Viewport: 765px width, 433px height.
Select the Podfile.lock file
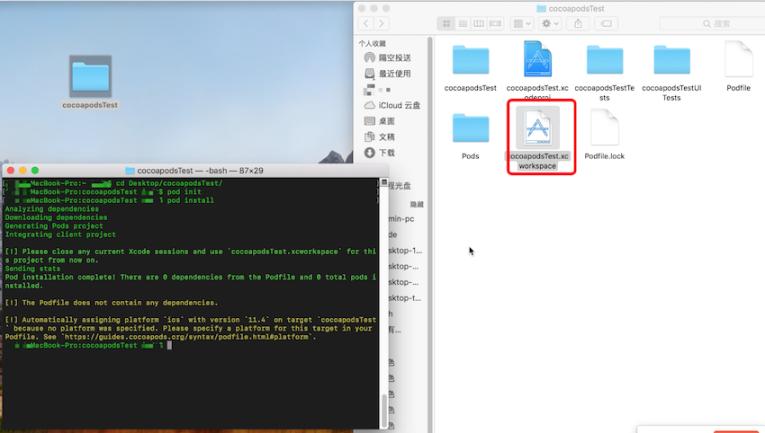pos(604,130)
